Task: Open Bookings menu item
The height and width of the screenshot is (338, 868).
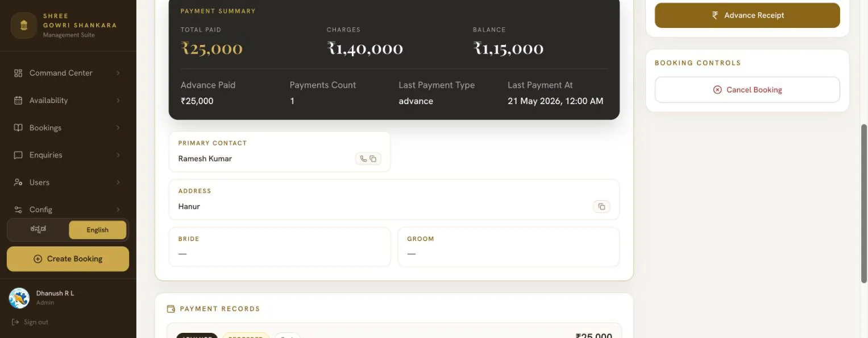Action: point(68,127)
